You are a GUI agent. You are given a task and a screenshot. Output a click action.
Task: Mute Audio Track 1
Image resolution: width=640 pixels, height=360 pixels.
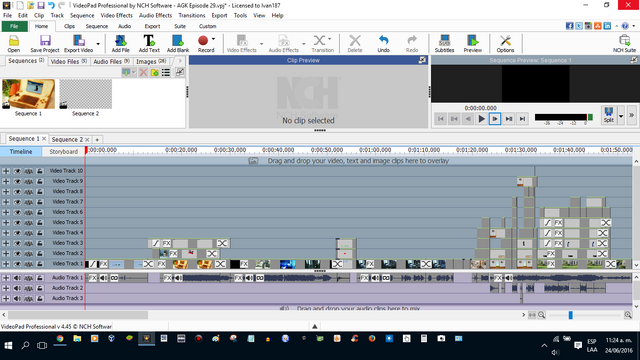coord(17,278)
